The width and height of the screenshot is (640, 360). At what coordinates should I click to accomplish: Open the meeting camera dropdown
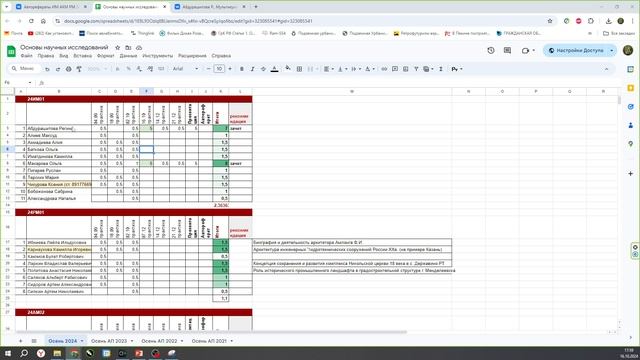[x=528, y=50]
